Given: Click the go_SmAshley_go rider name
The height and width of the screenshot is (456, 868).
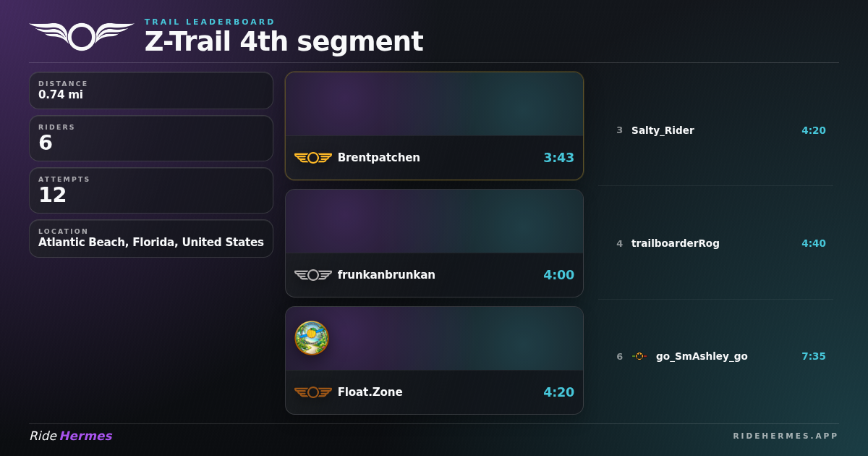Looking at the screenshot, I should click(x=702, y=356).
